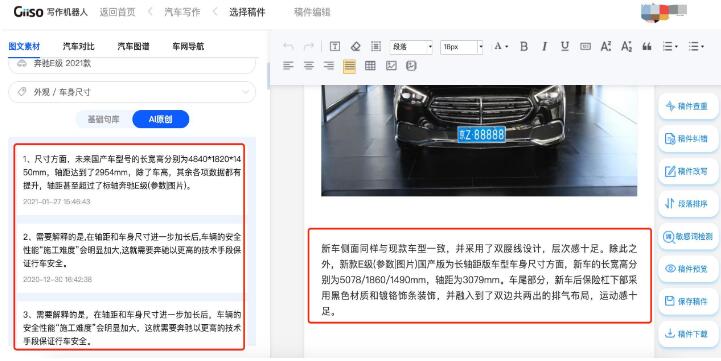Select the AI原创 tab
The width and height of the screenshot is (721, 361).
tap(160, 119)
